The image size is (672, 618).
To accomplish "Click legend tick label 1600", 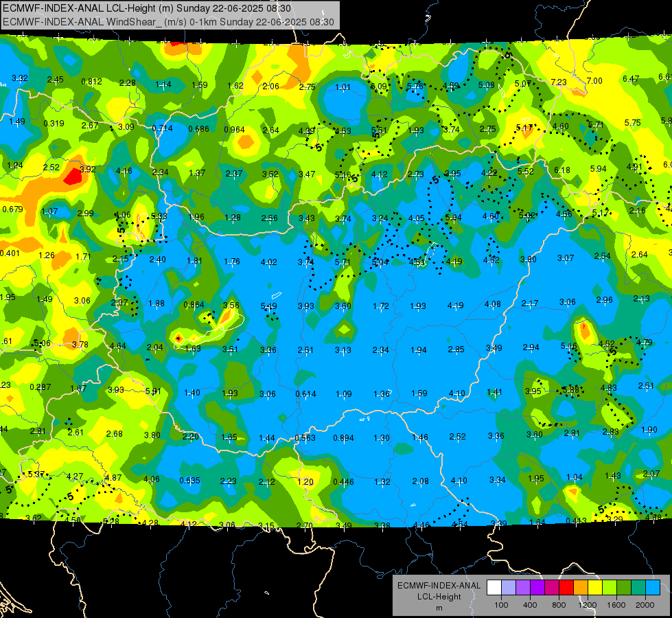I will (616, 605).
